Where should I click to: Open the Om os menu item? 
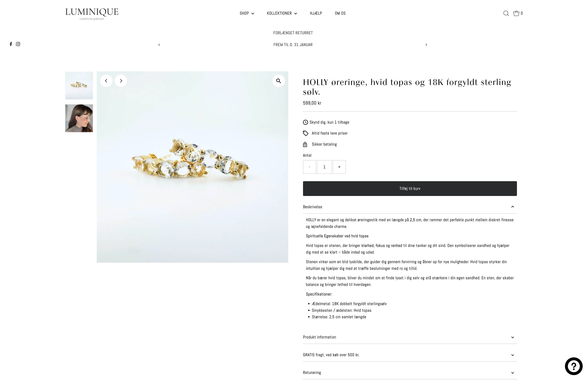340,13
